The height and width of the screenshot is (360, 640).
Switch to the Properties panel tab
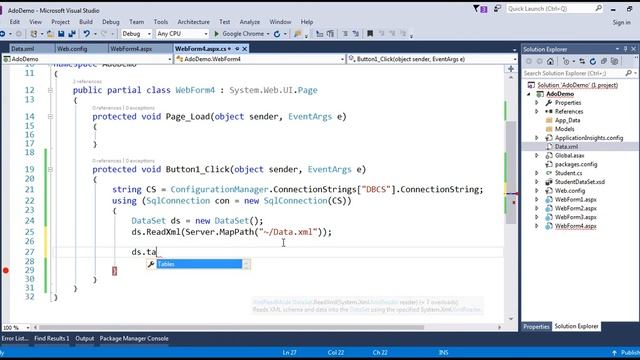536,327
